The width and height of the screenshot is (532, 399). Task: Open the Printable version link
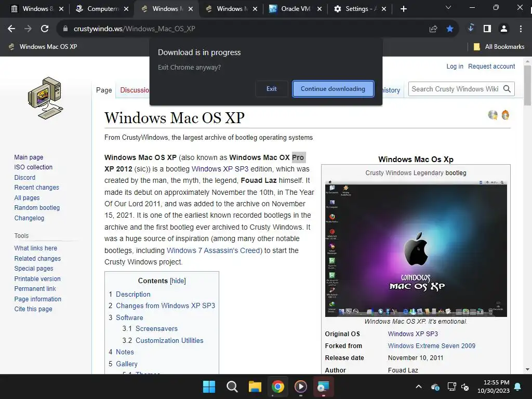37,279
